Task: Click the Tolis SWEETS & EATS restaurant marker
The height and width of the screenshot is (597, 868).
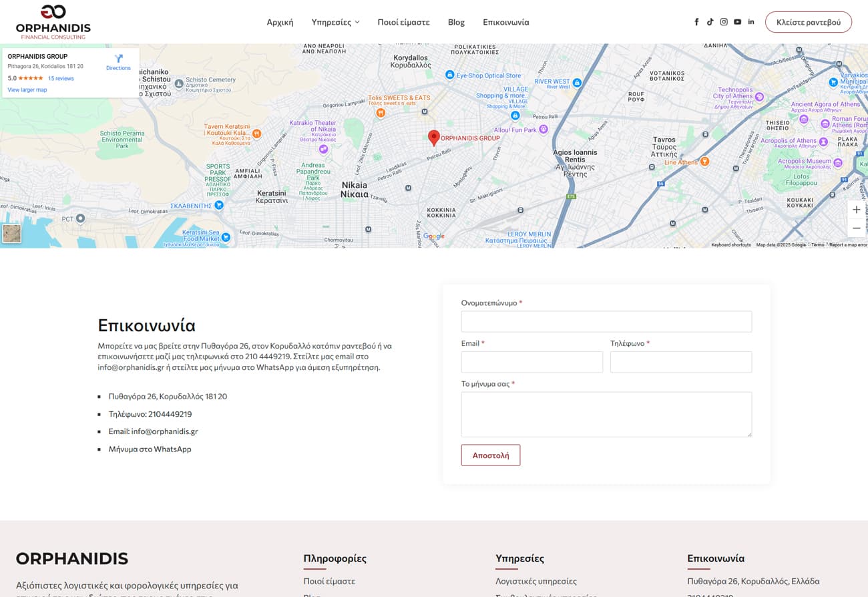Action: point(380,113)
